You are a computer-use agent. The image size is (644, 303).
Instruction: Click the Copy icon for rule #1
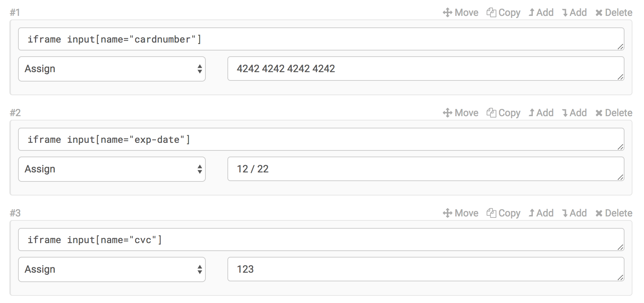(x=491, y=13)
